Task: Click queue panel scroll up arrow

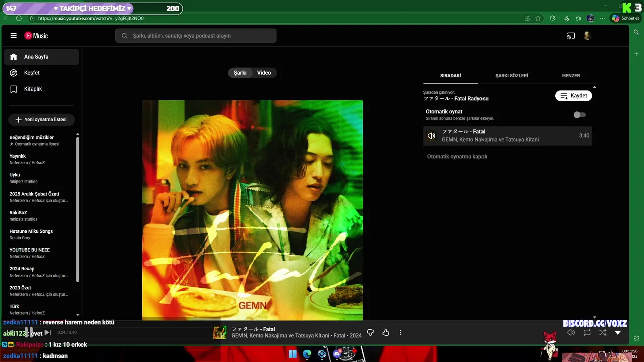Action: 595,87
